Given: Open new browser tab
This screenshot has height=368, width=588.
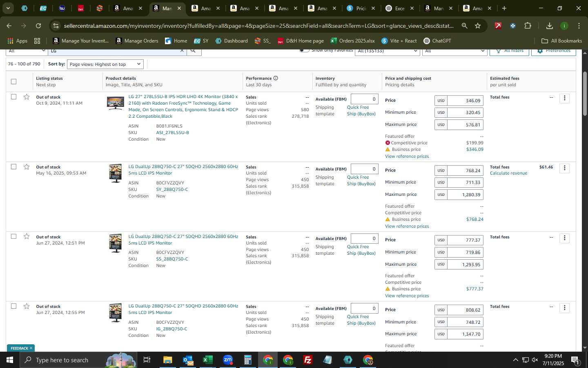Looking at the screenshot, I should click(x=504, y=8).
